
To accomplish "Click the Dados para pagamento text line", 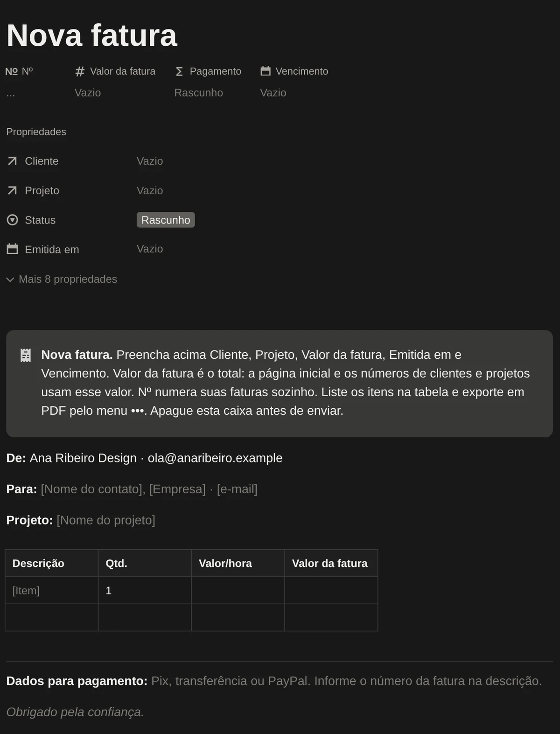I will tap(274, 681).
